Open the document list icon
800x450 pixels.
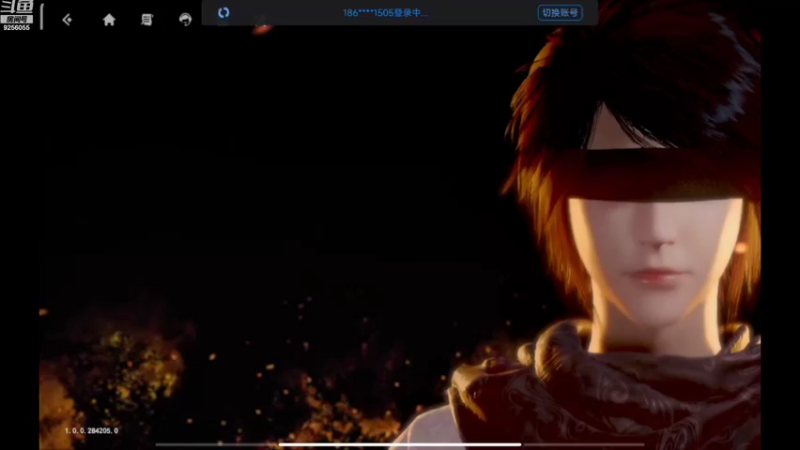[x=147, y=20]
